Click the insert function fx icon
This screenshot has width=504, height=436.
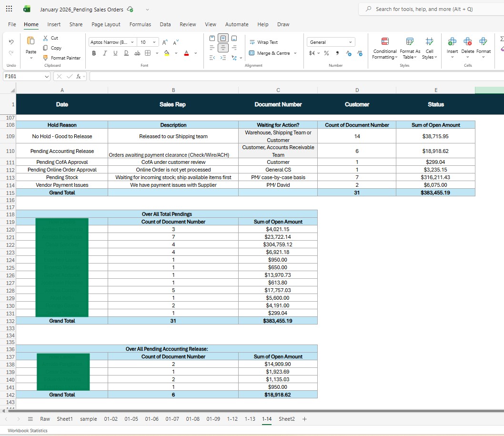coord(78,76)
